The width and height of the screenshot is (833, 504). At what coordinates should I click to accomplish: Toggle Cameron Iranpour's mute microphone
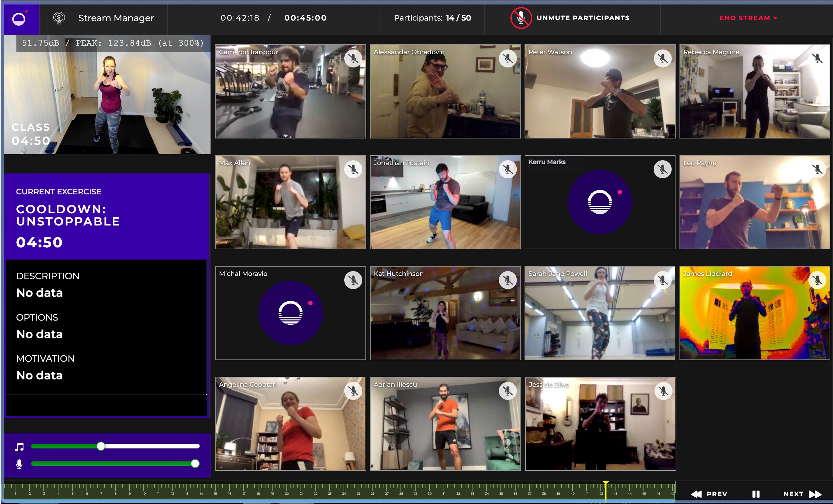click(x=353, y=58)
